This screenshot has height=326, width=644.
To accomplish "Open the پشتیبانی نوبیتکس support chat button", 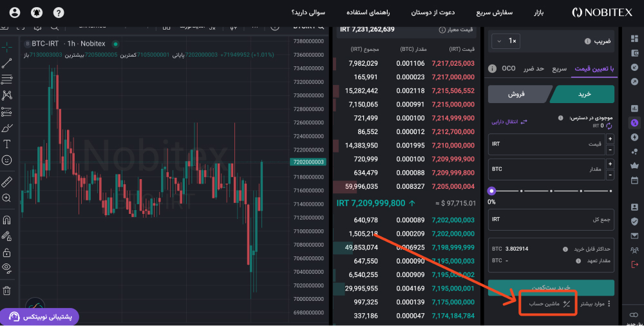I will tap(40, 317).
